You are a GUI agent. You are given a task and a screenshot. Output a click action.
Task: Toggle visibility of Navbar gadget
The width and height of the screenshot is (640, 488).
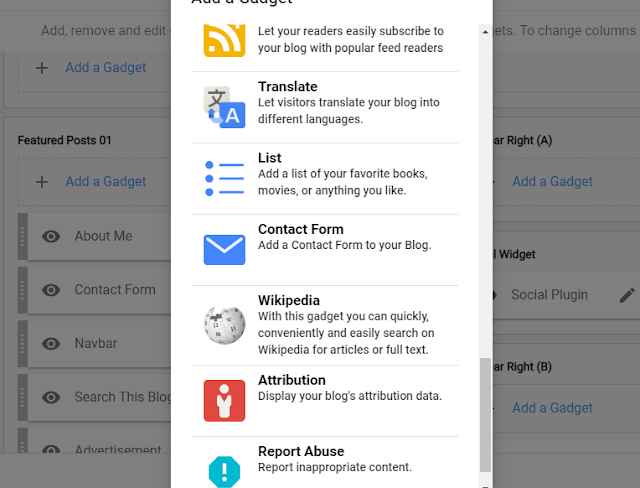pyautogui.click(x=51, y=344)
